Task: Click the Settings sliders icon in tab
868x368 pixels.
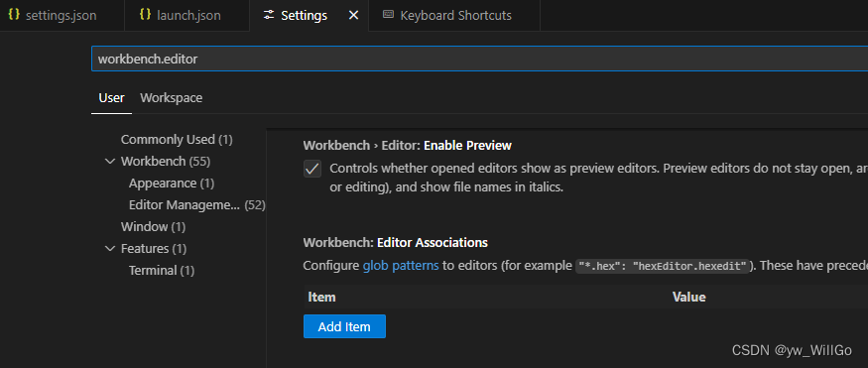Action: point(269,16)
